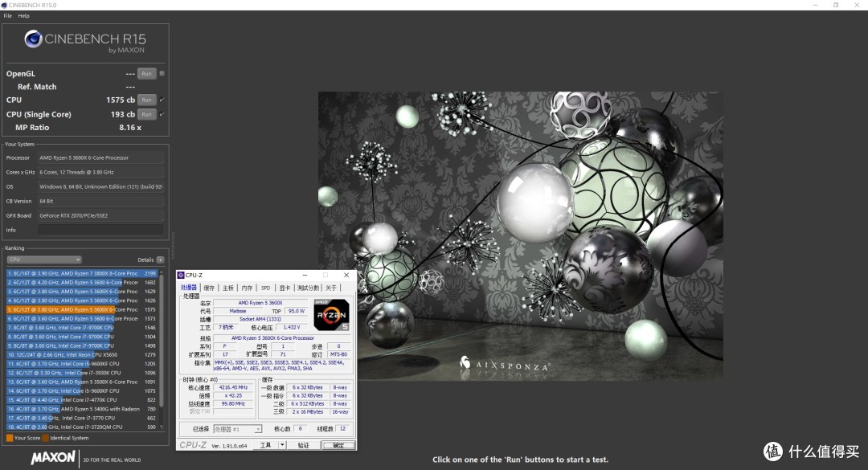Toggle the CPU (Single Core) checkmark
This screenshot has width=868, height=470.
click(x=162, y=114)
